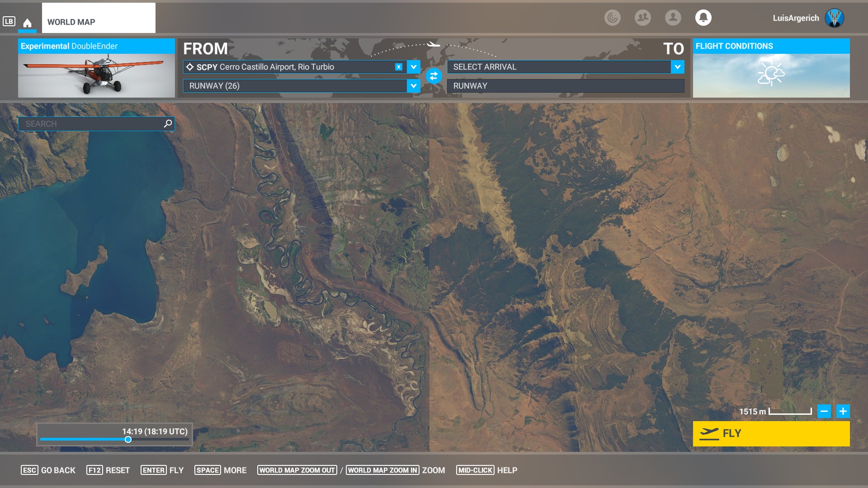868x488 pixels.
Task: Open the achievements spiral icon
Action: [612, 18]
